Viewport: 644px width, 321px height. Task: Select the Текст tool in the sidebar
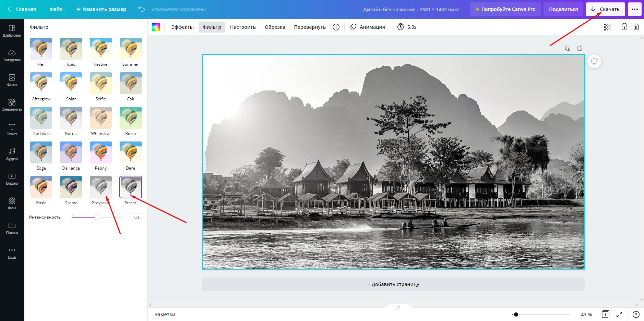pos(12,129)
